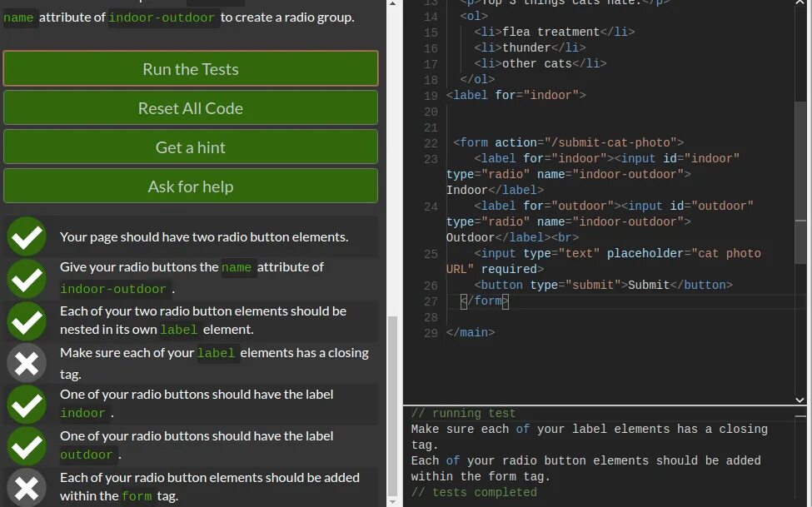Click Reset All Code button
Image resolution: width=812 pixels, height=507 pixels.
[x=191, y=107]
